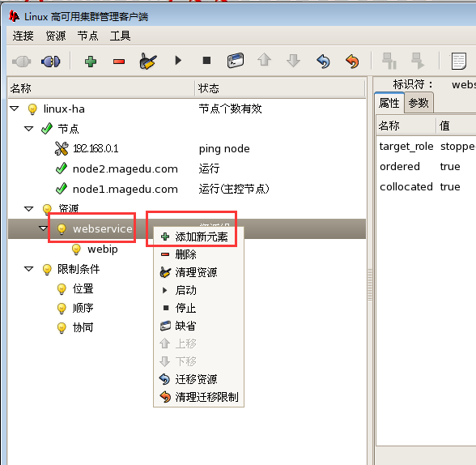Click the play start resource toolbar icon
Image resolution: width=476 pixels, height=465 pixels.
pyautogui.click(x=178, y=61)
